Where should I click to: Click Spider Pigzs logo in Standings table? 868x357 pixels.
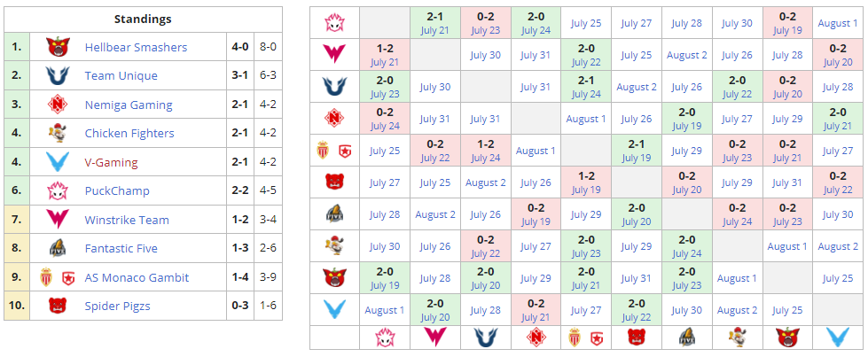(x=59, y=306)
